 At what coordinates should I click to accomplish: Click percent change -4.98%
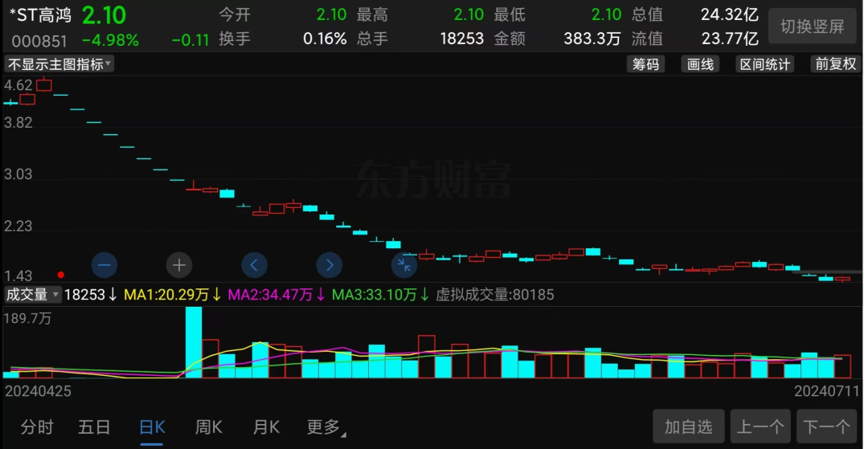tap(110, 40)
